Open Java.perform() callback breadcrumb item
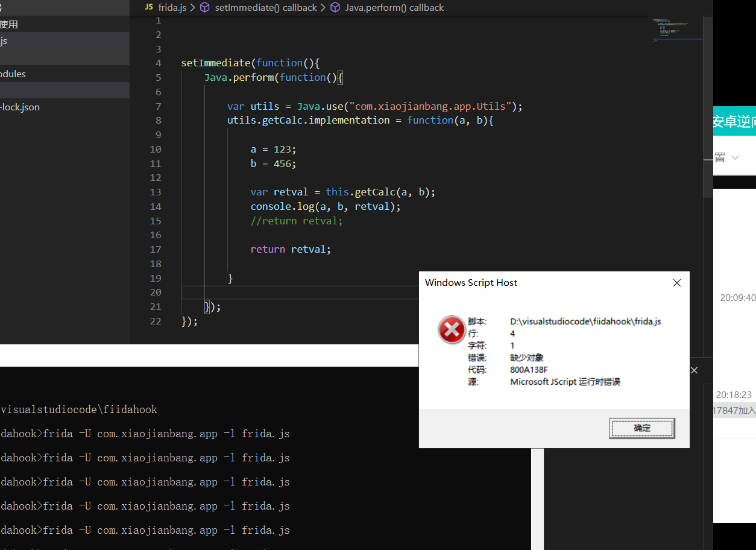 point(394,7)
